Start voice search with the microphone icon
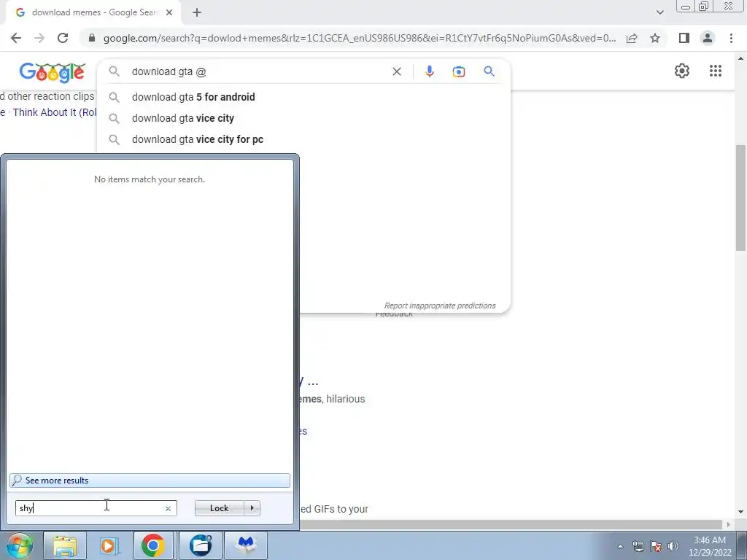Image resolution: width=747 pixels, height=560 pixels. tap(429, 71)
